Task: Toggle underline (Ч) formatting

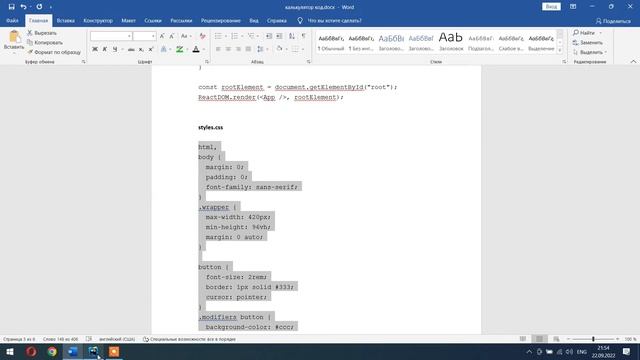Action: [x=115, y=49]
